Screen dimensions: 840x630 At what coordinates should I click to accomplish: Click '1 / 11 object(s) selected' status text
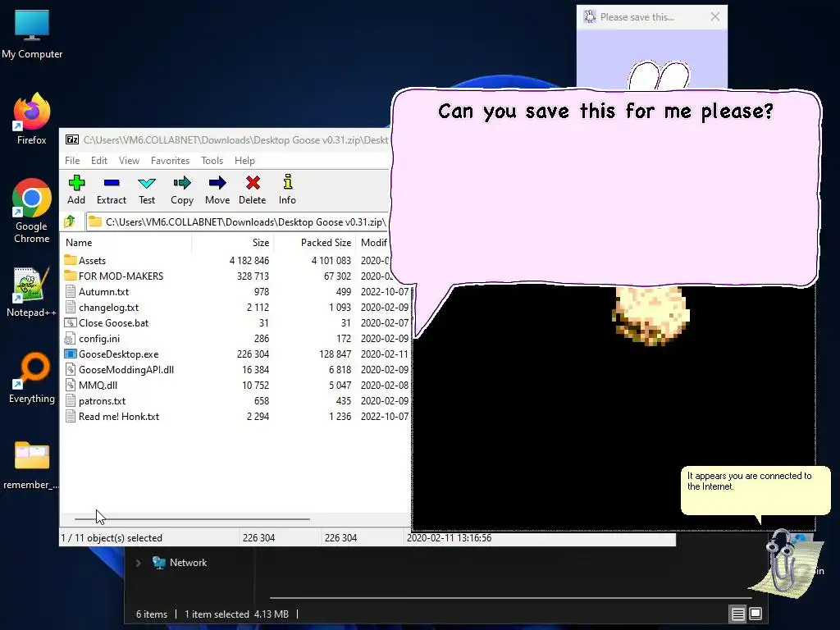point(112,538)
